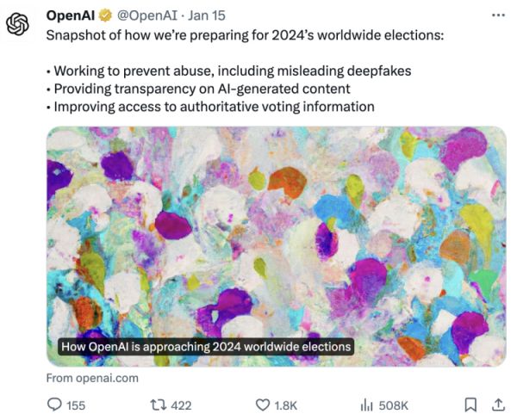Screen dimensions: 517x420
Task: Bookmark this post using the bookmark icon
Action: click(470, 405)
